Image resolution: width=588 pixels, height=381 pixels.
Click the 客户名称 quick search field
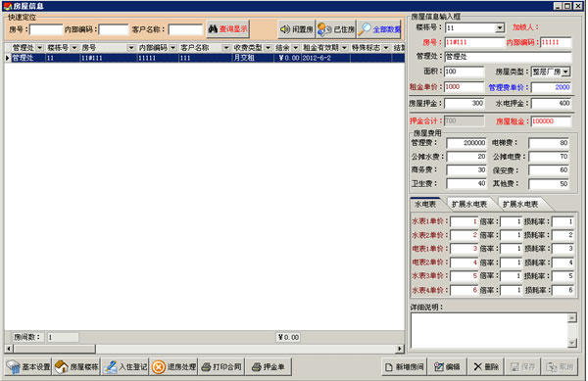click(x=185, y=29)
